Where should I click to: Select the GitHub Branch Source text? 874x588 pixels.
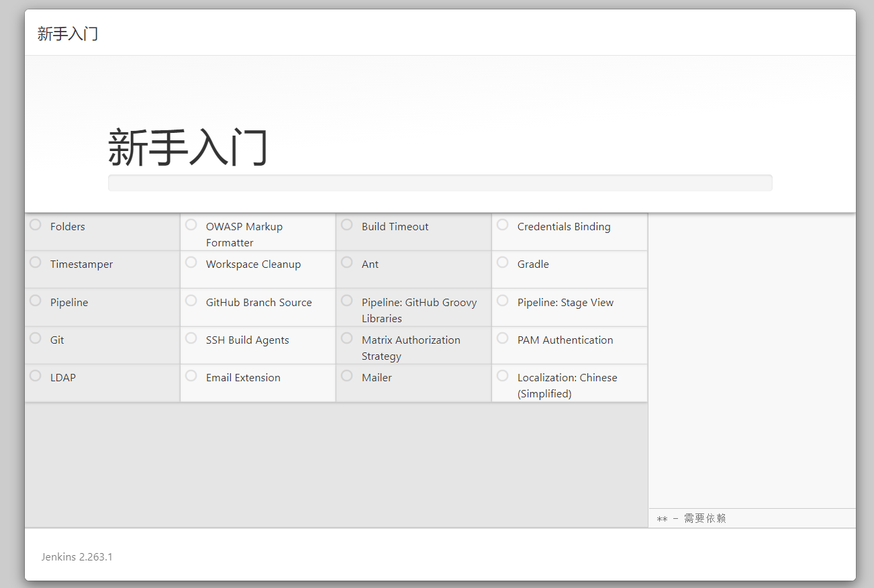(258, 303)
